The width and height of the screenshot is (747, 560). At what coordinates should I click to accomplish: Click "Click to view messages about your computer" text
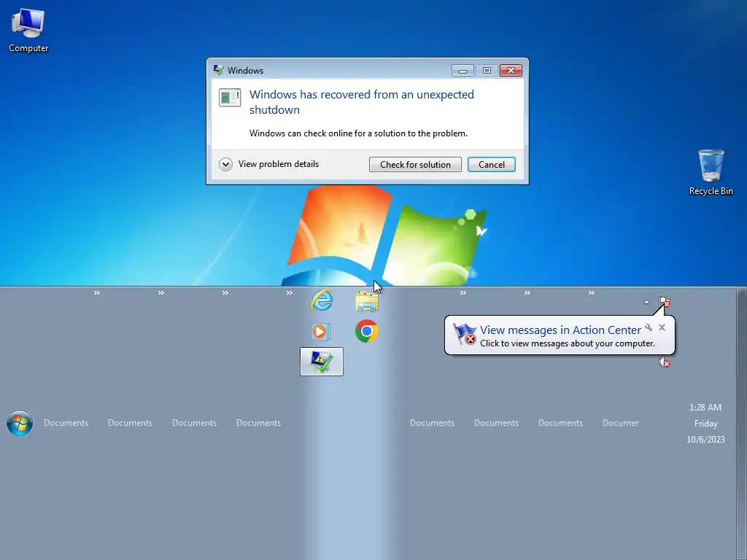(567, 343)
